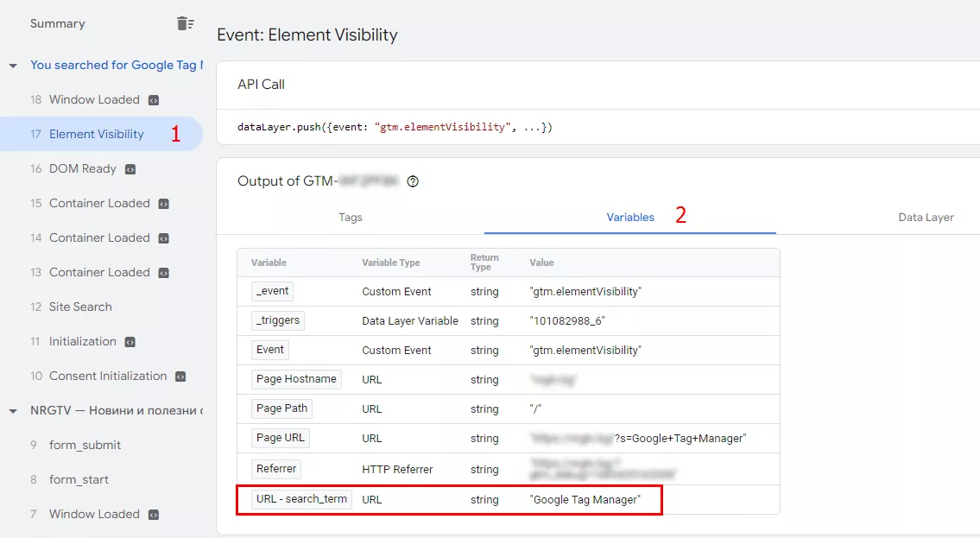980x538 pixels.
Task: Click code icon beside Consent Initialization
Action: pos(180,377)
